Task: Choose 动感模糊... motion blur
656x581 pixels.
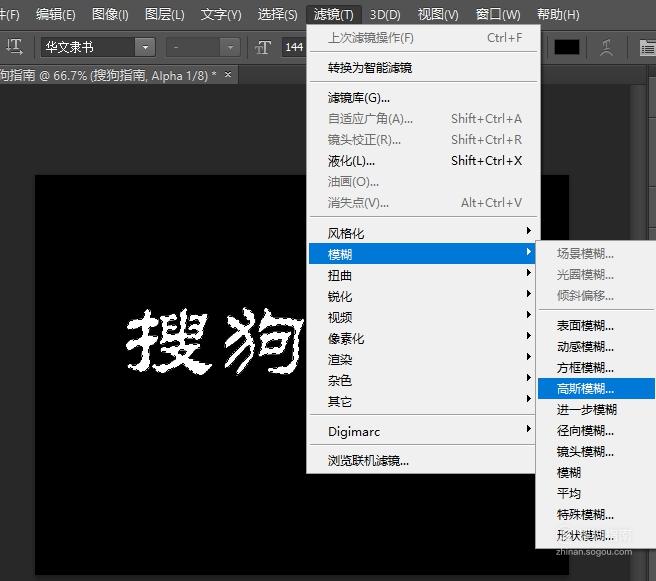Action: click(x=596, y=346)
